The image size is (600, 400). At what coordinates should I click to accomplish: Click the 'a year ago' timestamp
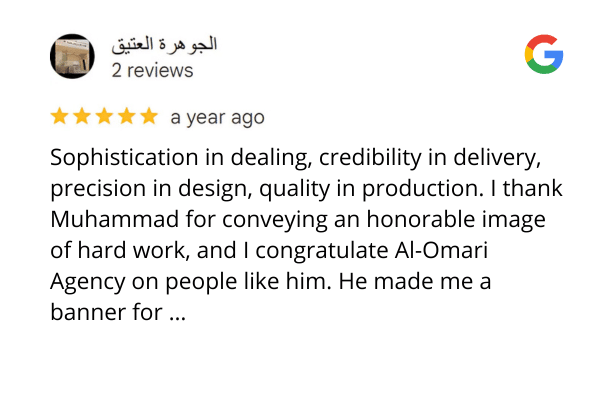[217, 118]
